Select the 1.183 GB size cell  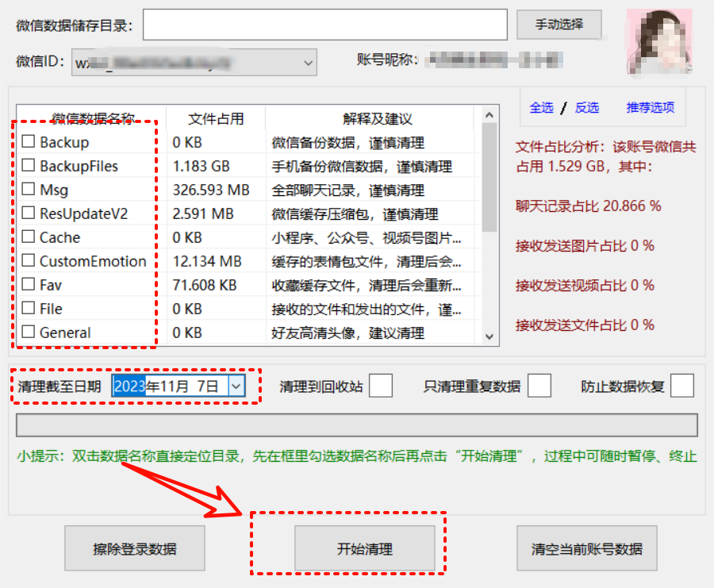pos(202,167)
